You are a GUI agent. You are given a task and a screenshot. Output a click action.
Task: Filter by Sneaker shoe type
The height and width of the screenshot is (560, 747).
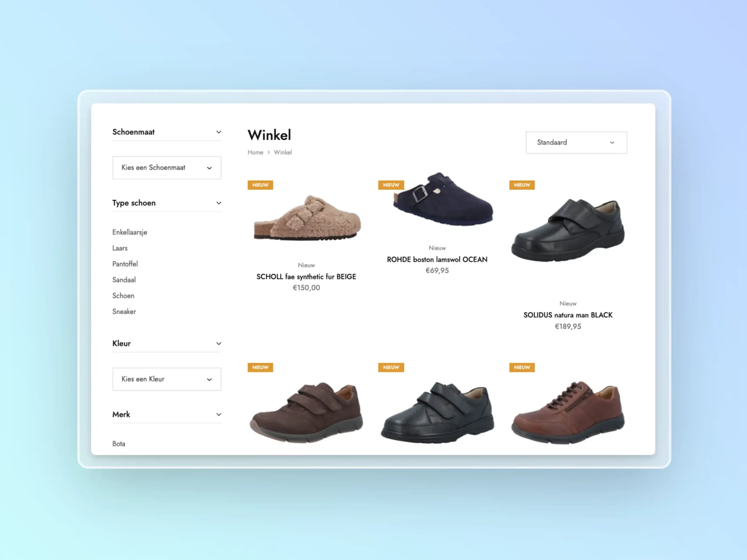(x=124, y=311)
